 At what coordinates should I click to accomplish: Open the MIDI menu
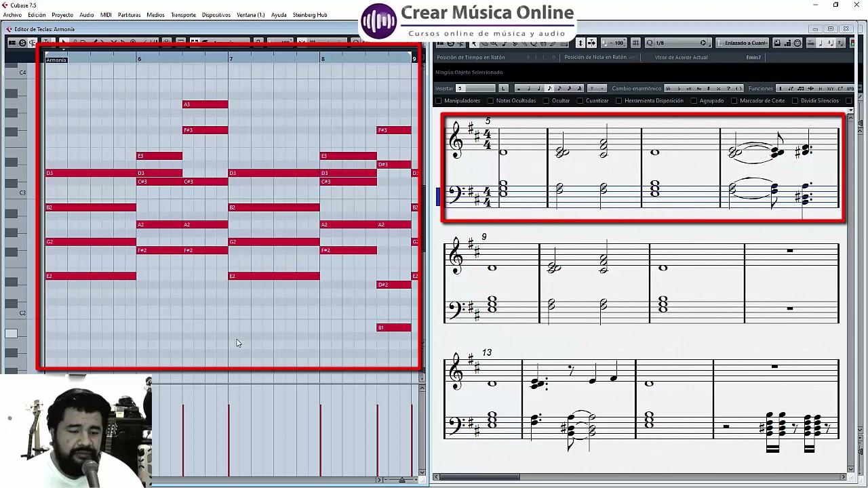click(x=106, y=15)
